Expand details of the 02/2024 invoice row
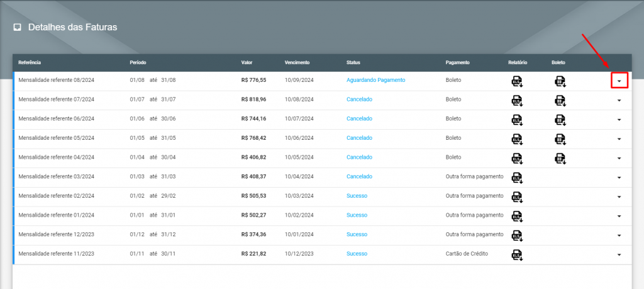 [x=619, y=197]
